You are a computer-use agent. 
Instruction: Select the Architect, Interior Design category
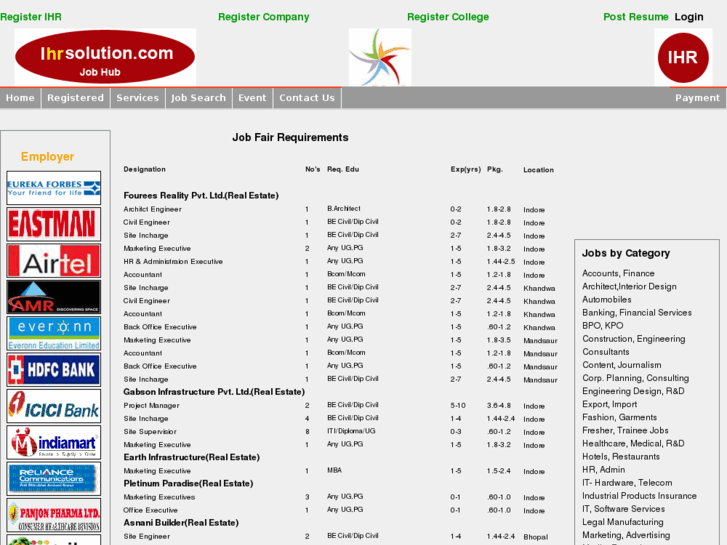[629, 286]
